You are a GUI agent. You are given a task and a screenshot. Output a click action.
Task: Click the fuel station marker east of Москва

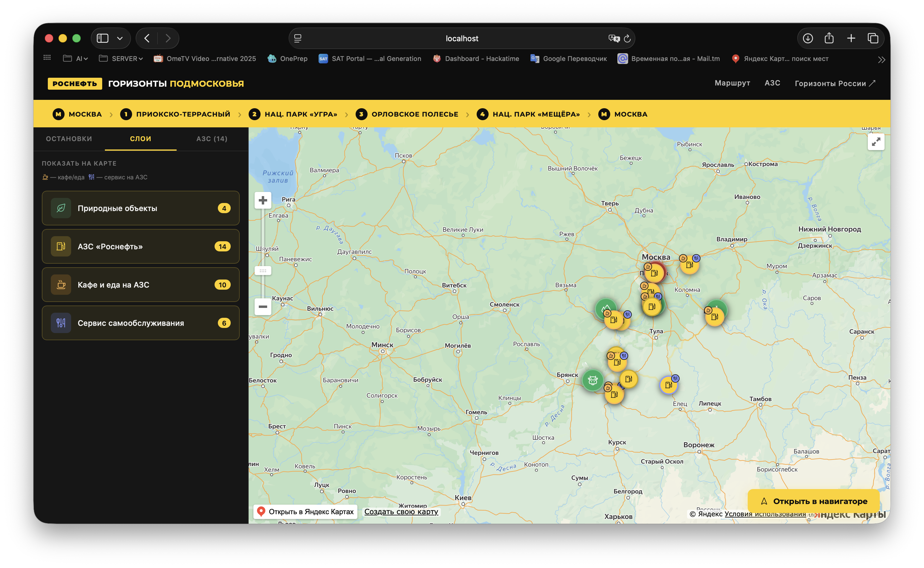689,265
